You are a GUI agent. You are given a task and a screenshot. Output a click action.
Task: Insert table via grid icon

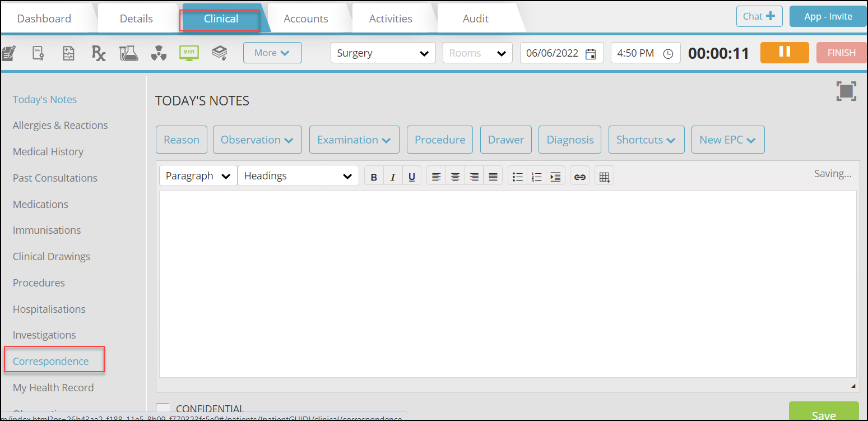coord(604,177)
